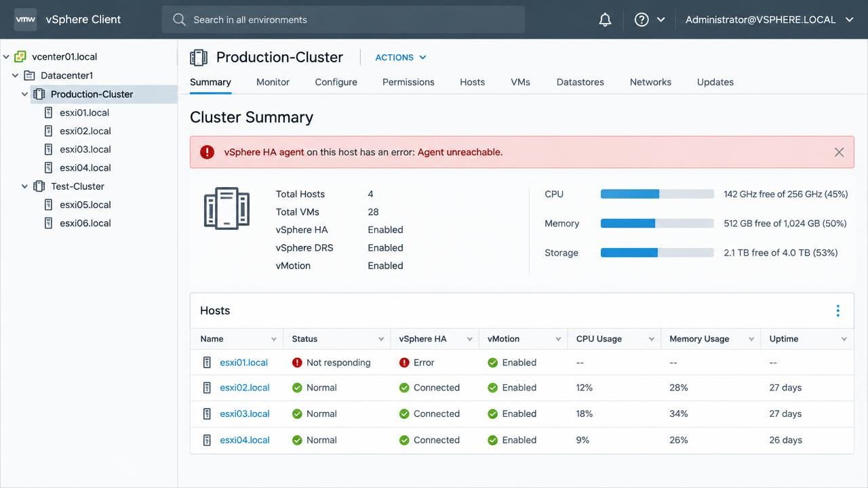The image size is (868, 488).
Task: Select esxi06.local in the inventory tree
Action: (x=85, y=223)
